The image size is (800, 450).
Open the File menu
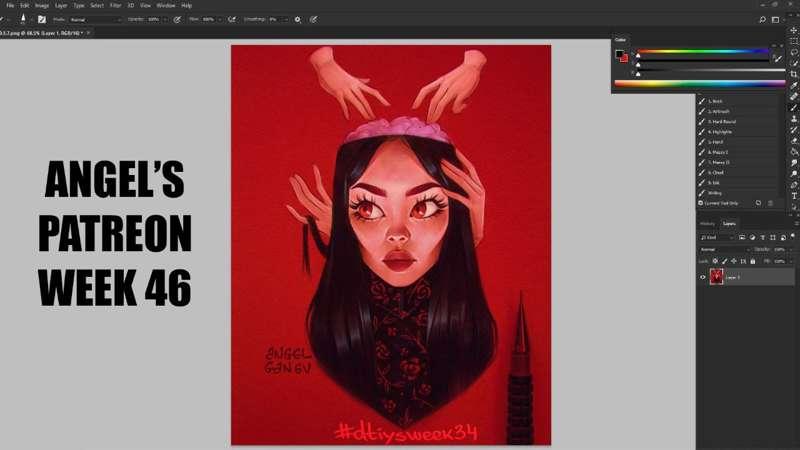(10, 6)
